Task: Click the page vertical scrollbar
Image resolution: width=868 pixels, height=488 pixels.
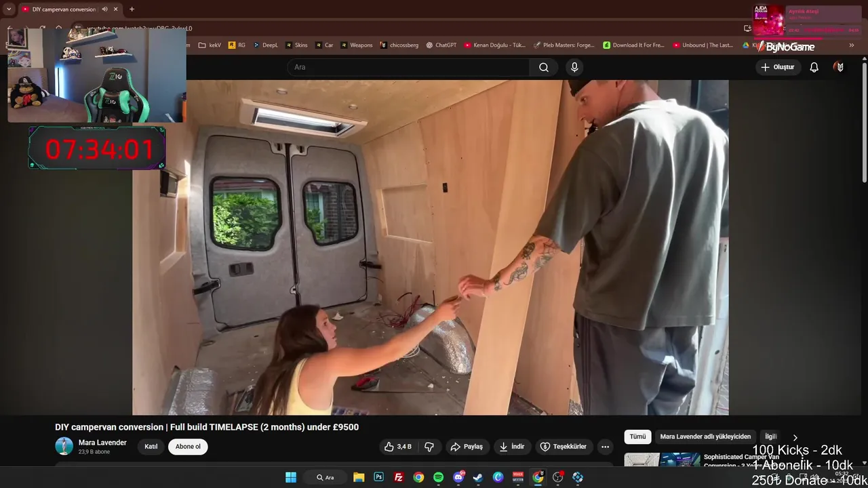Action: (865, 122)
